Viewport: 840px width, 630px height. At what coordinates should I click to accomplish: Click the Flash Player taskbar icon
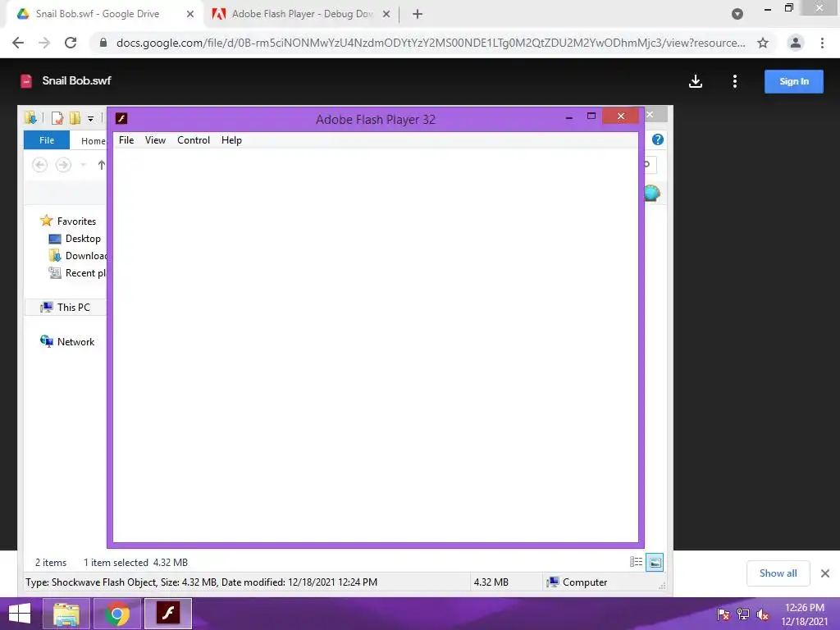tap(167, 614)
